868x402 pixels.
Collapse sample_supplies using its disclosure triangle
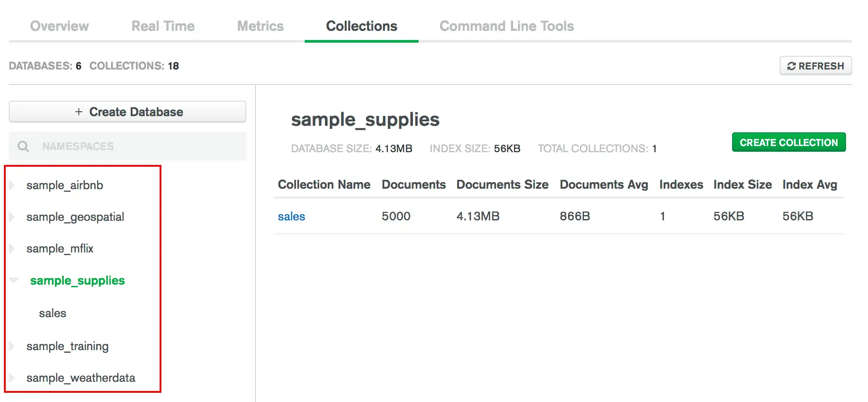coord(14,280)
